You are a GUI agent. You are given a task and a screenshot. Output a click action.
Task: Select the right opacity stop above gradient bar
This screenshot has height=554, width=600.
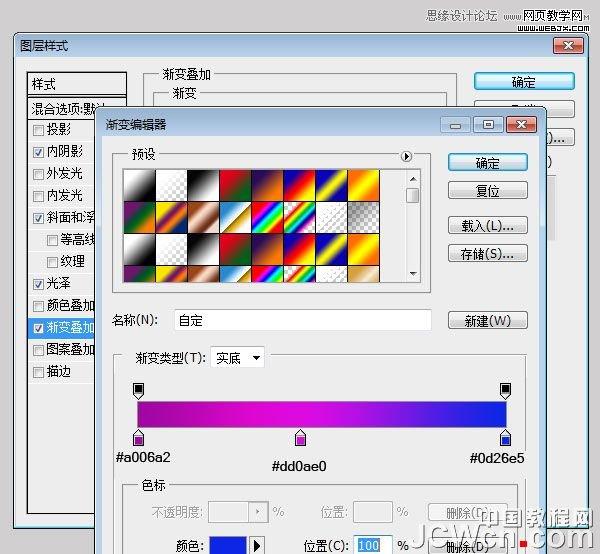coord(505,390)
